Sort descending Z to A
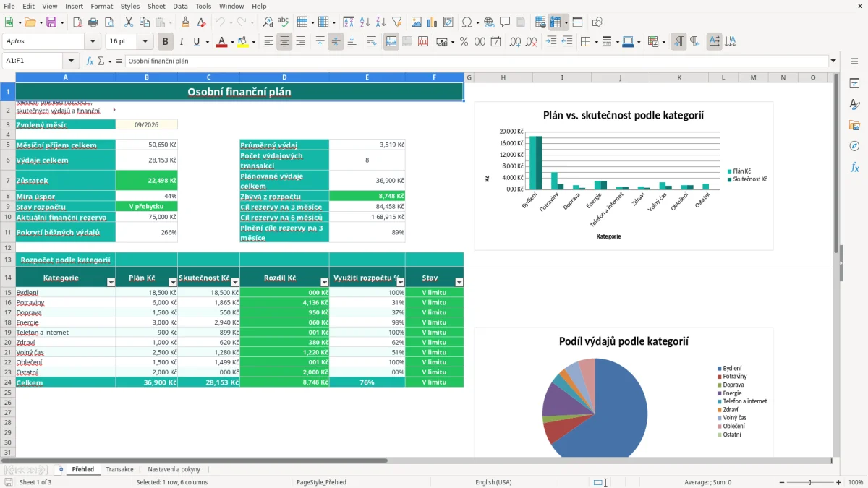 click(380, 22)
